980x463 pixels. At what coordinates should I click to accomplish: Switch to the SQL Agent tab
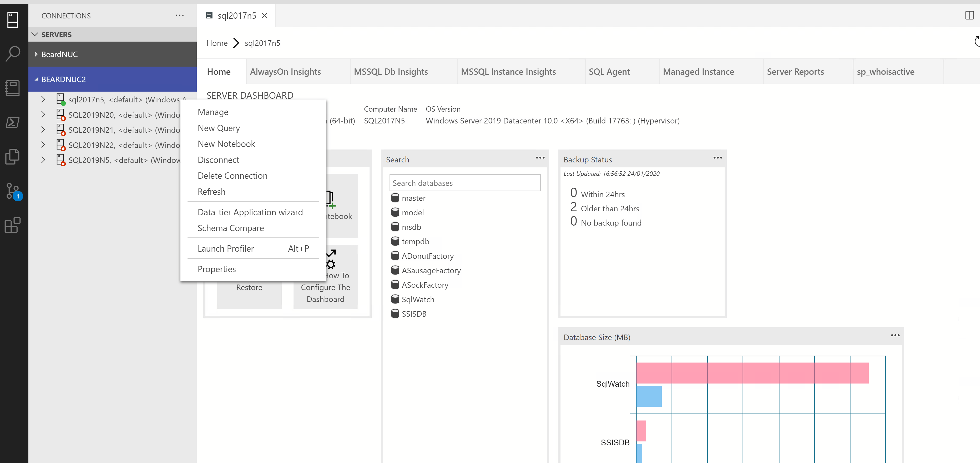pos(609,72)
